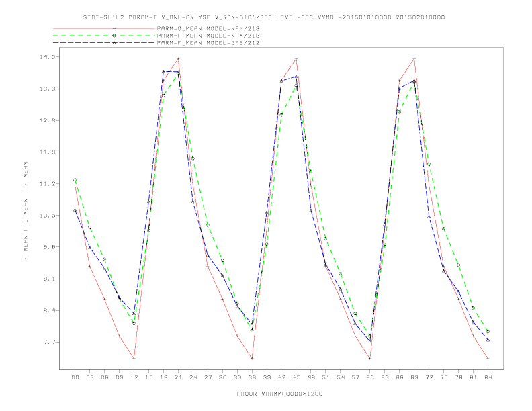This screenshot has height=411, width=532.
Task: Click the green dashed legend line sample
Action: tap(104, 36)
